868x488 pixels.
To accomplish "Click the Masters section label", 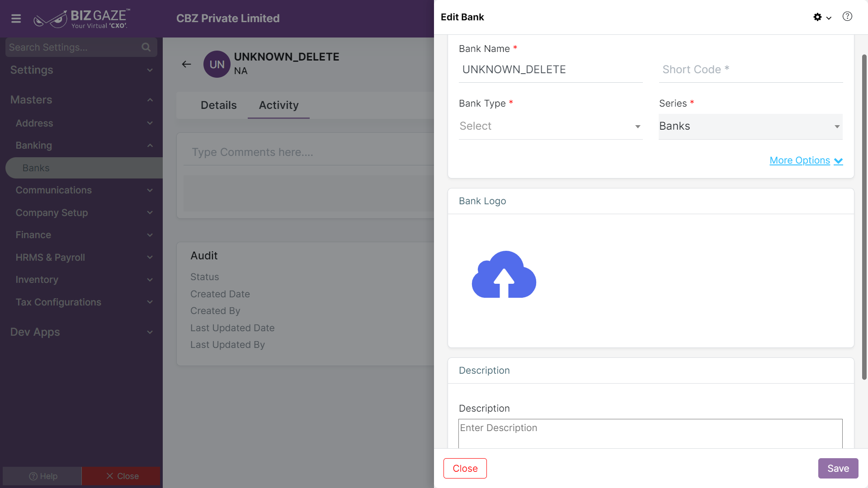I will pyautogui.click(x=31, y=100).
